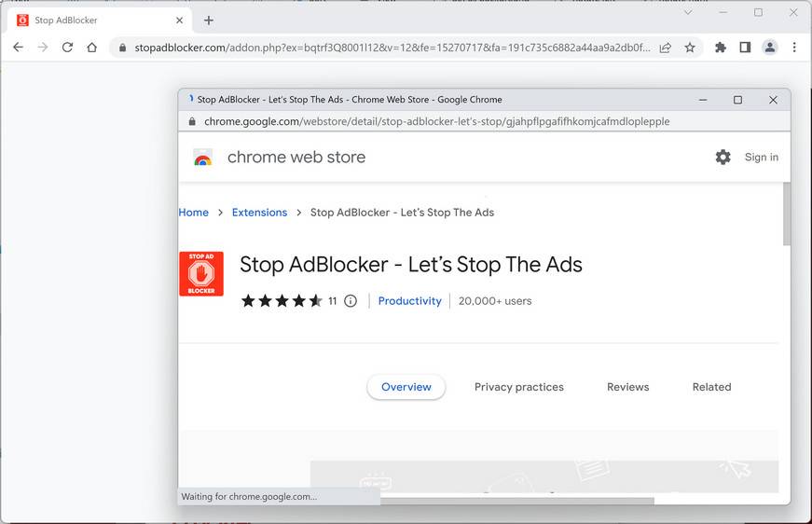Open the Productivity category link

pos(409,301)
